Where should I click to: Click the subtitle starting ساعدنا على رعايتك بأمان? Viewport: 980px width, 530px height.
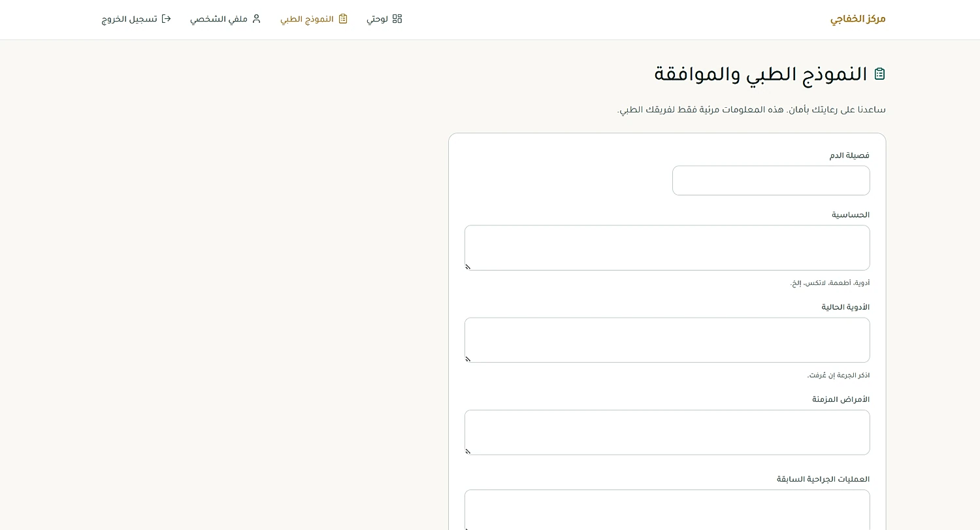(751, 110)
